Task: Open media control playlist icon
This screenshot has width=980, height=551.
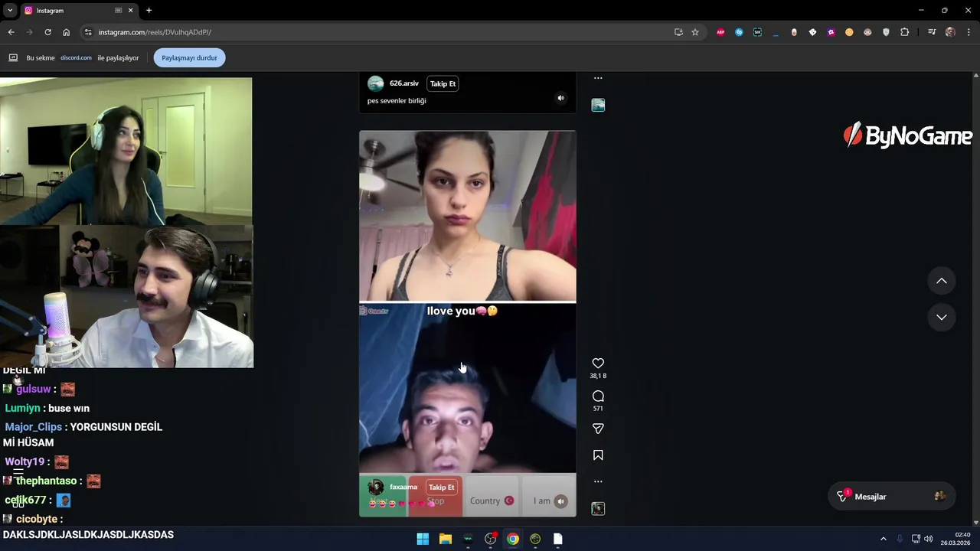Action: (932, 32)
